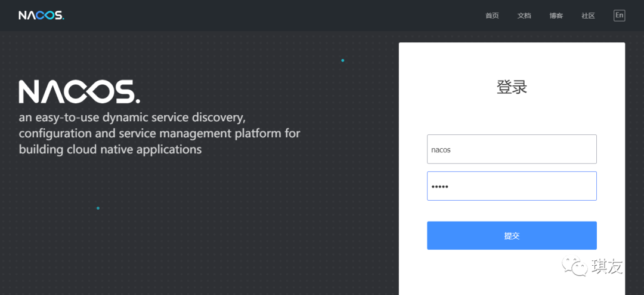Screen dimensions: 644x295
Task: Click the 琪友 watermark text
Action: [x=607, y=266]
